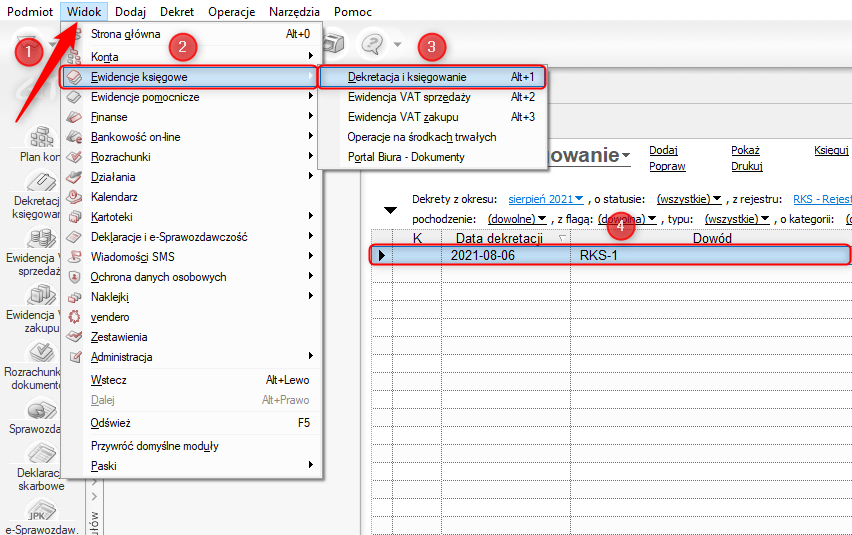Open the Dodaj menu

point(130,11)
